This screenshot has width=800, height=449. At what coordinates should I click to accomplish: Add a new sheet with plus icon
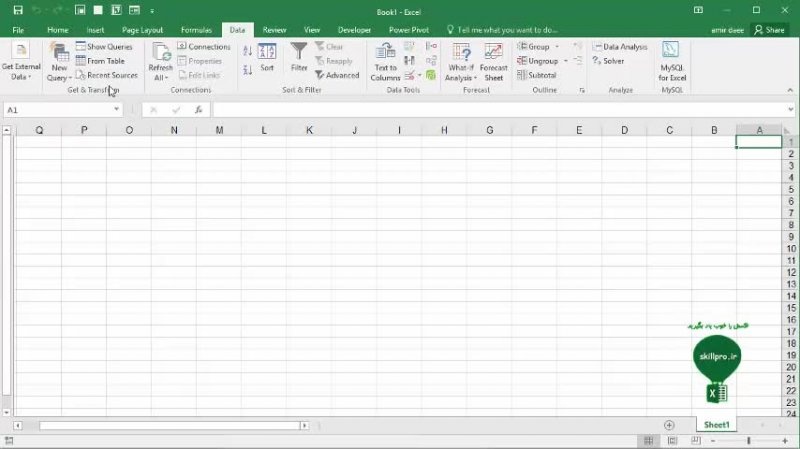[x=669, y=425]
